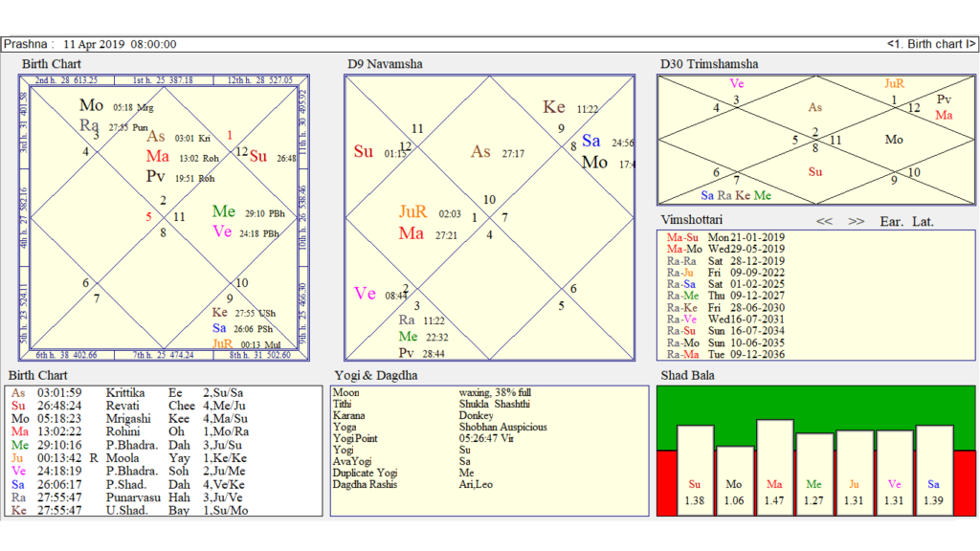
Task: Click the Lat. button beside Vimshottari
Action: (923, 222)
